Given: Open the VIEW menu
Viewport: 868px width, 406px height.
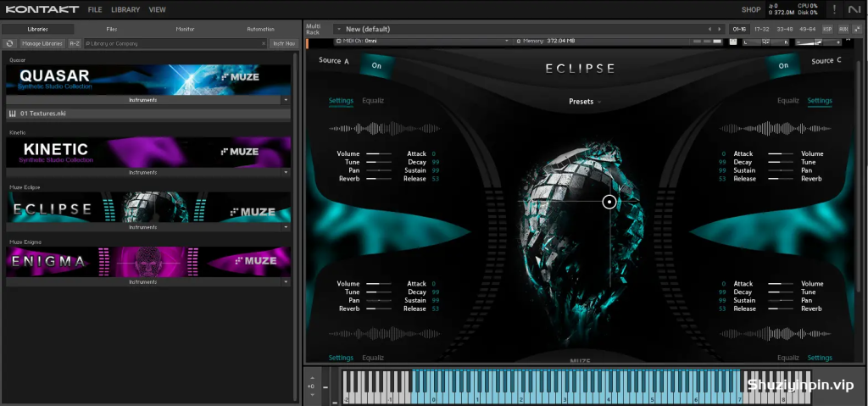Looking at the screenshot, I should tap(157, 9).
